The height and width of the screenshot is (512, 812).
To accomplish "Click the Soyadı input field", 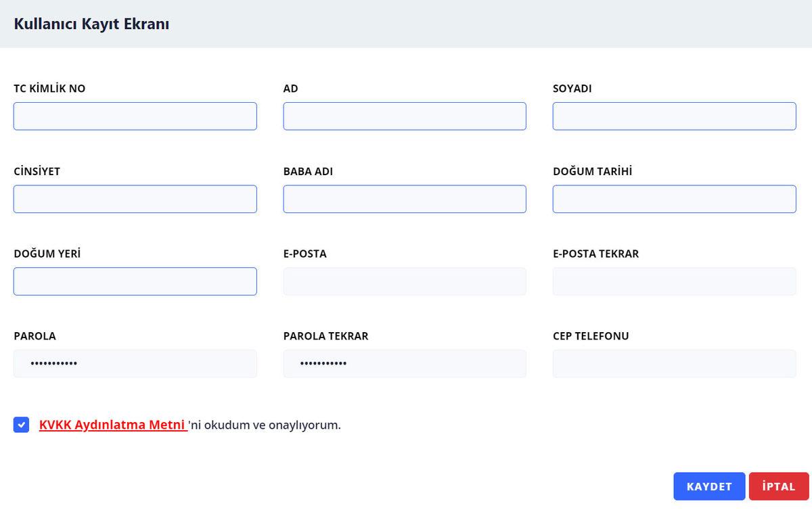I will point(674,116).
